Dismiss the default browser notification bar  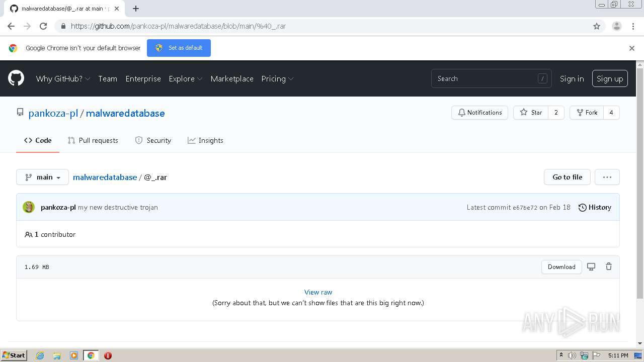coord(632,48)
